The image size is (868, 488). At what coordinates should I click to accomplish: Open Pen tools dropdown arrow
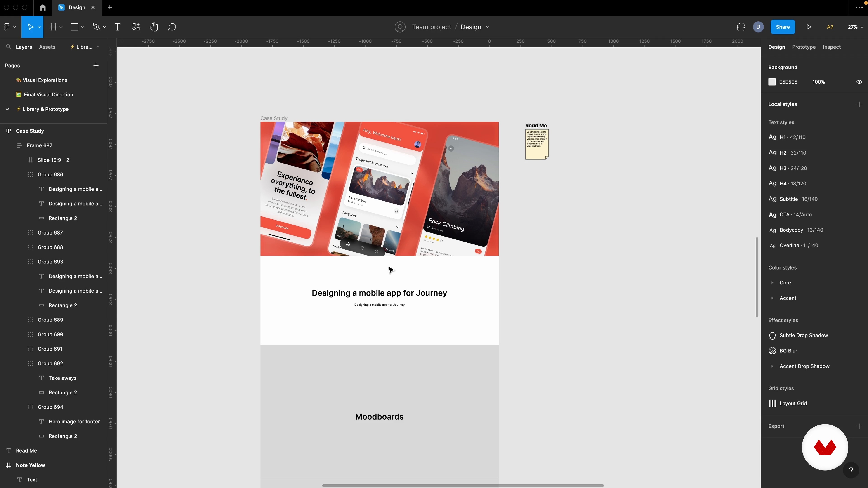[104, 27]
